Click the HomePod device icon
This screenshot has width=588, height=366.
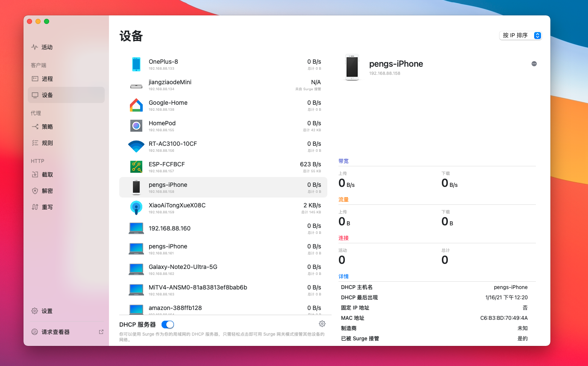pyautogui.click(x=136, y=126)
